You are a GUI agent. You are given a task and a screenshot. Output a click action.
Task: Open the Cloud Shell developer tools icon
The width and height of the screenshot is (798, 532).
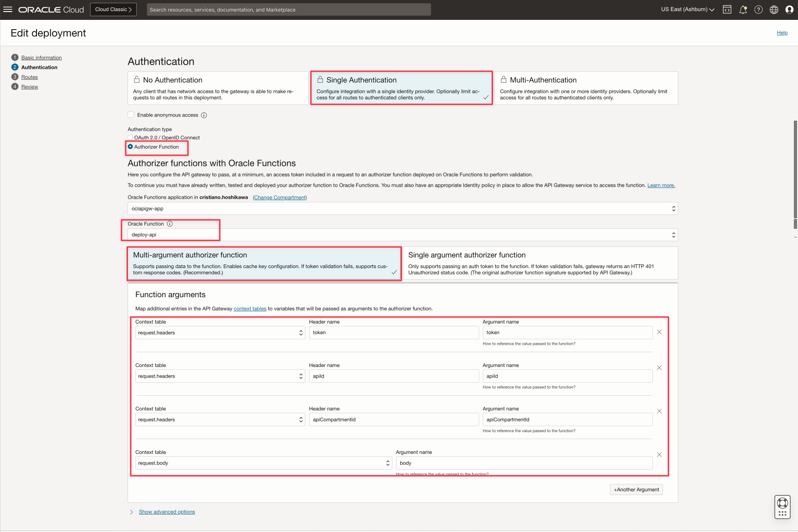tap(727, 9)
